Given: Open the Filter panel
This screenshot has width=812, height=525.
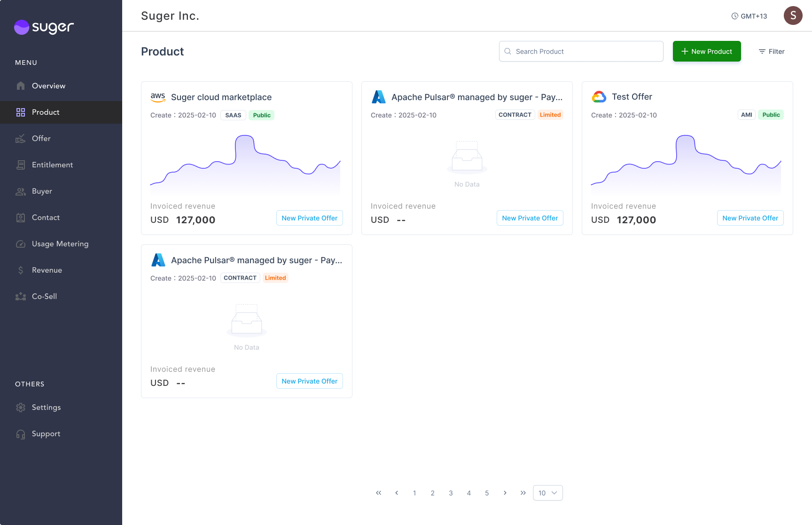Looking at the screenshot, I should pyautogui.click(x=771, y=51).
